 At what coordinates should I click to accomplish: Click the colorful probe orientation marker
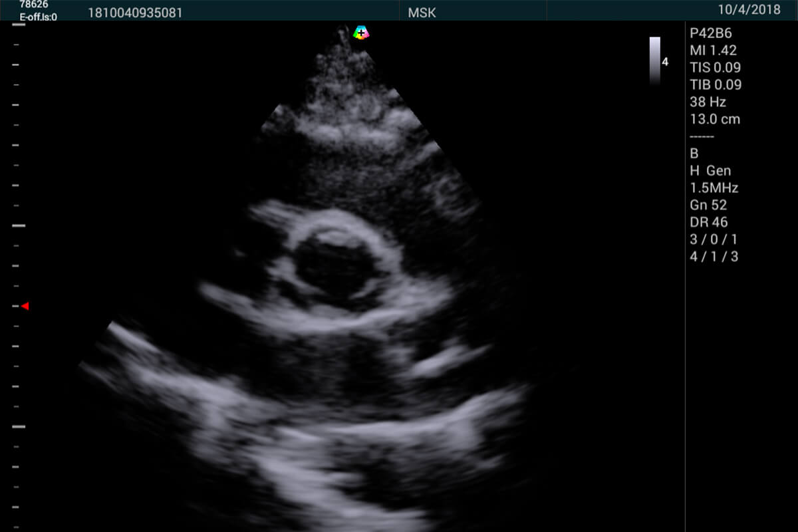tap(360, 32)
